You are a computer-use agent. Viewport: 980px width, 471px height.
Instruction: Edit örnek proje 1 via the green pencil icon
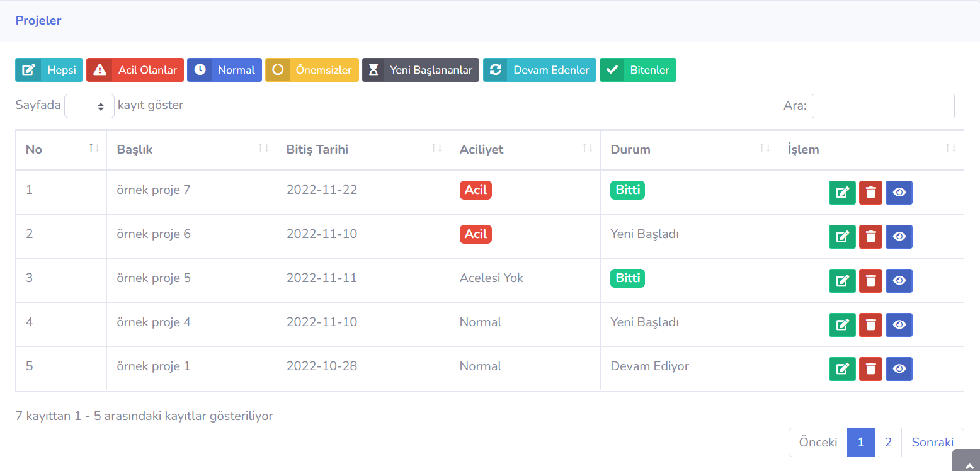coord(842,369)
